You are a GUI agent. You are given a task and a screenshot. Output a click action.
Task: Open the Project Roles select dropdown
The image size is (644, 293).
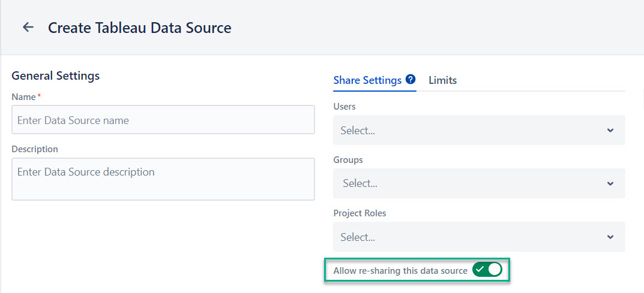[479, 237]
